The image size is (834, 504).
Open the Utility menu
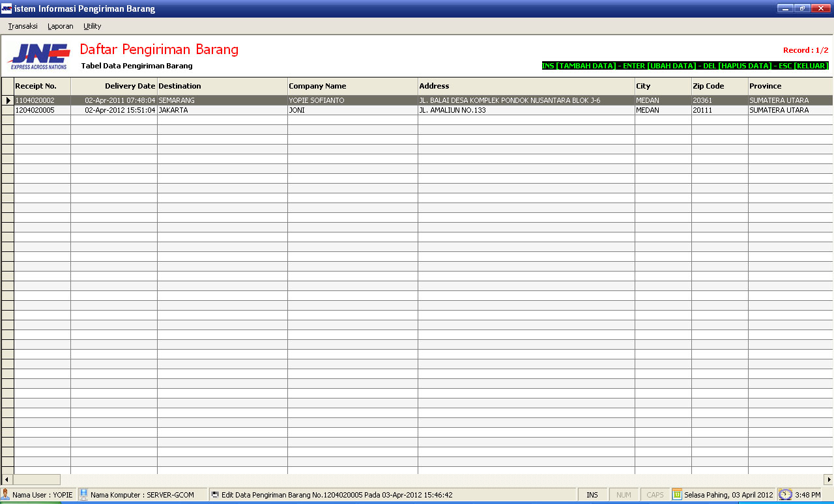coord(93,26)
